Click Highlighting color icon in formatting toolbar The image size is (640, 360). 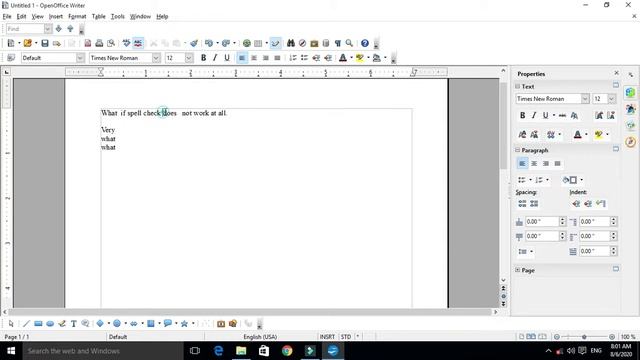[360, 58]
